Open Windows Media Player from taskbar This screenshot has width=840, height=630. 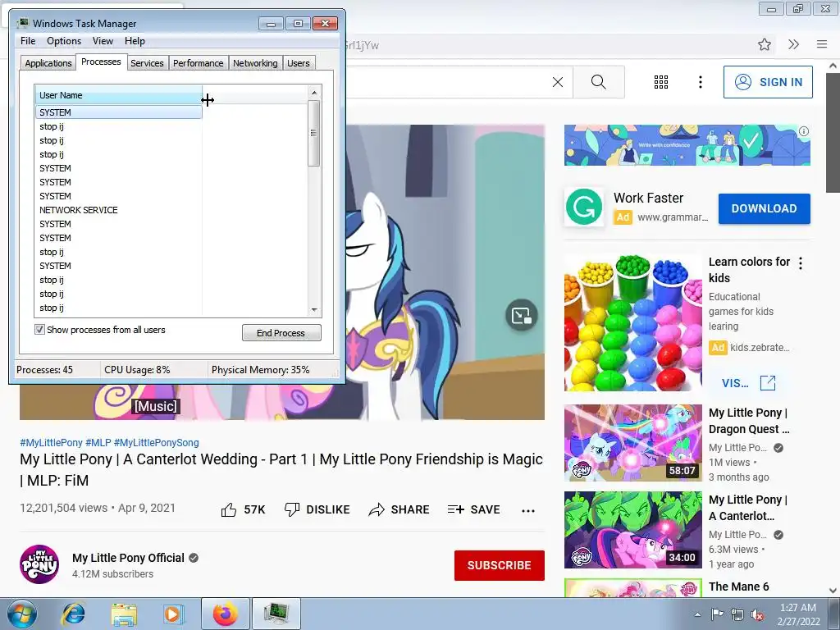(x=174, y=614)
